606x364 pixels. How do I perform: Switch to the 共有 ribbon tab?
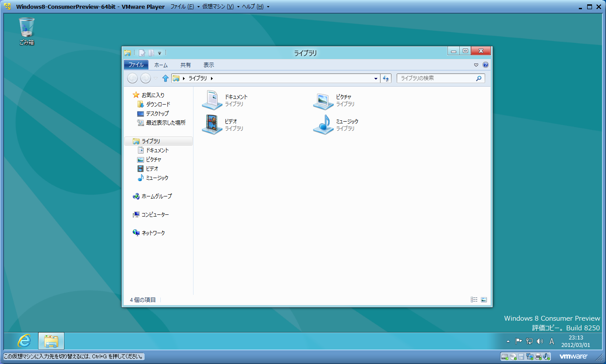pyautogui.click(x=186, y=65)
